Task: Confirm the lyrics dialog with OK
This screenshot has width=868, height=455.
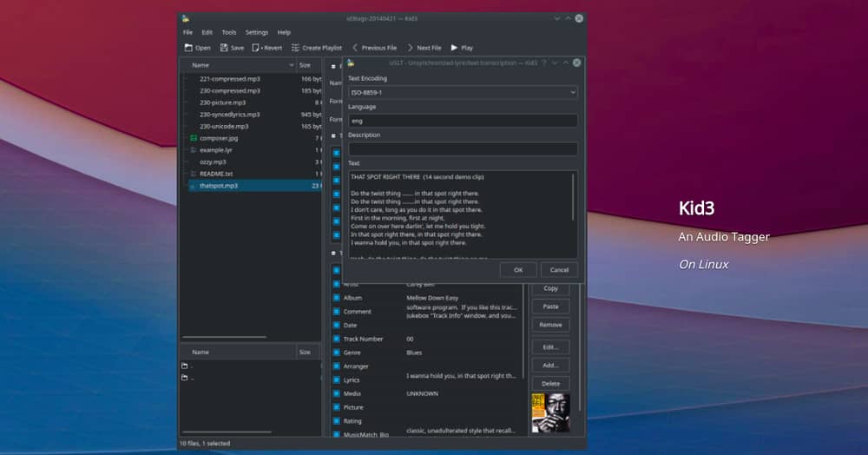Action: coord(518,269)
